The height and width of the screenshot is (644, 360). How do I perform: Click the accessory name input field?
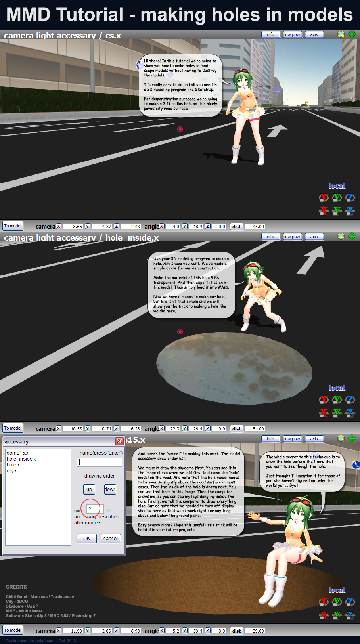pos(100,462)
